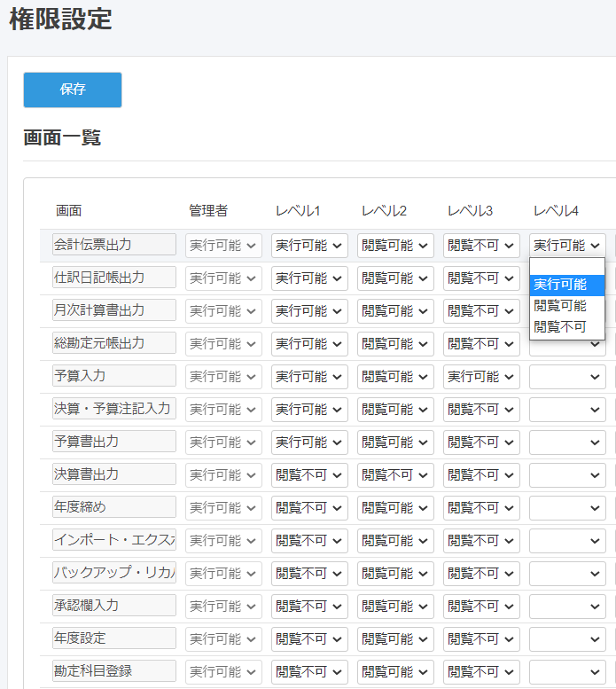Image resolution: width=616 pixels, height=689 pixels.
Task: Open レベル4 dropdown for 年度設定
Action: pyautogui.click(x=567, y=639)
